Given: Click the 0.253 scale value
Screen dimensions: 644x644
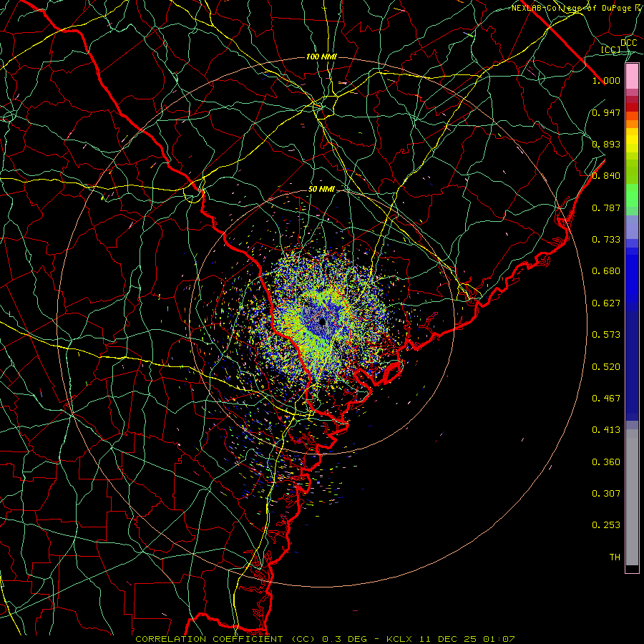Looking at the screenshot, I should pyautogui.click(x=606, y=525).
